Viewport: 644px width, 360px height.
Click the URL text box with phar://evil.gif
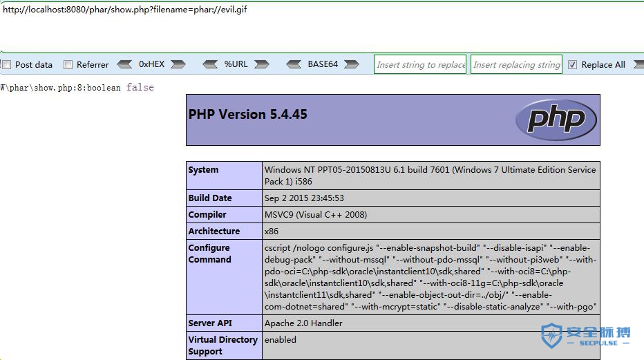coord(322,27)
